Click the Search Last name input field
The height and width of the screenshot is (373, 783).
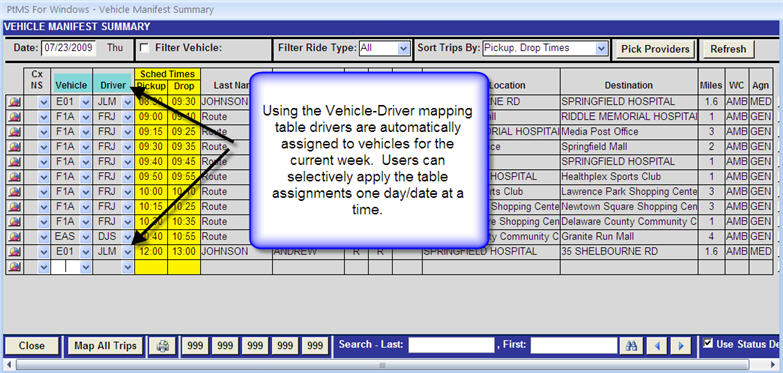[x=451, y=345]
